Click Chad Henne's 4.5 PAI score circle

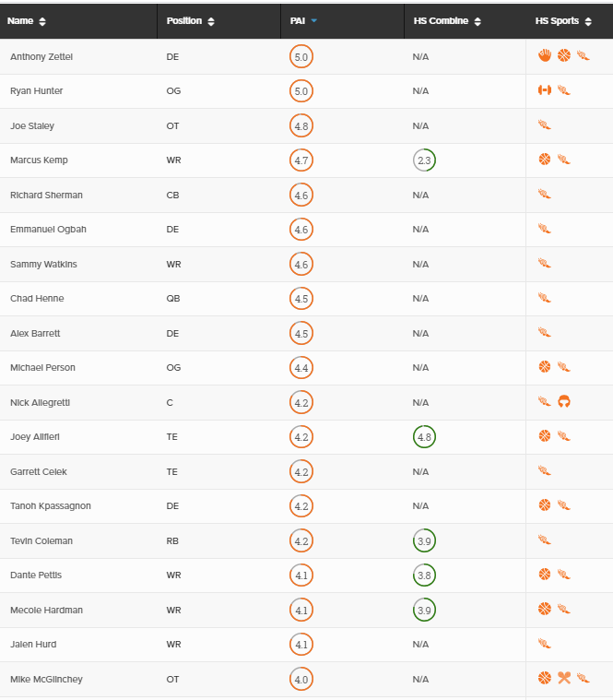(x=301, y=298)
